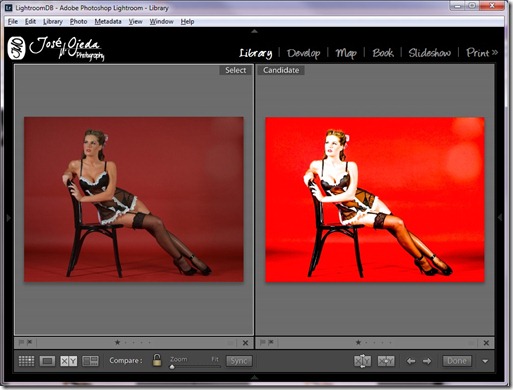
Task: Deselect the Candidate photo with X
Action: tap(486, 343)
